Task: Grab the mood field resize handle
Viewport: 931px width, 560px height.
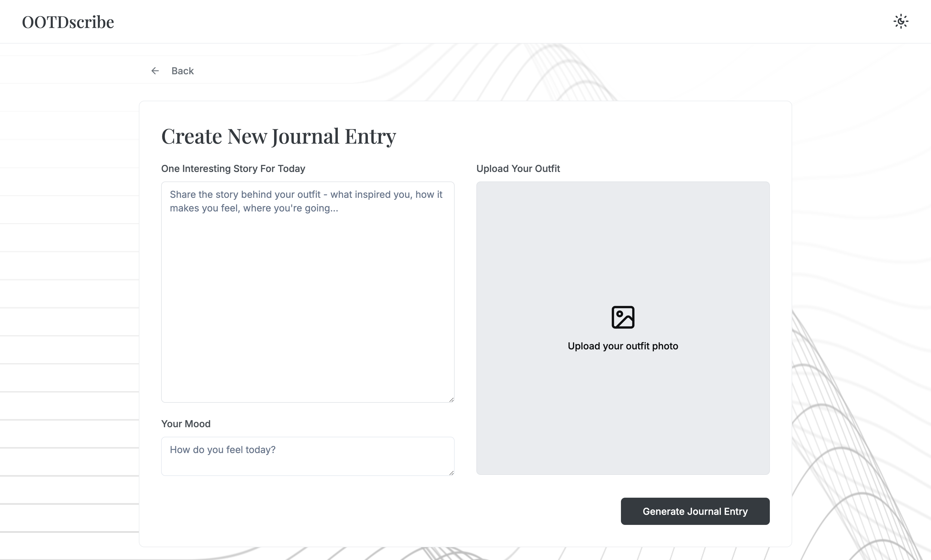Action: [x=451, y=472]
